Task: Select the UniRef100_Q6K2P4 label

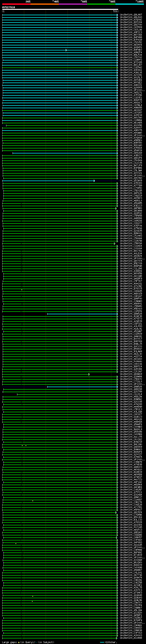Action: pos(131,158)
